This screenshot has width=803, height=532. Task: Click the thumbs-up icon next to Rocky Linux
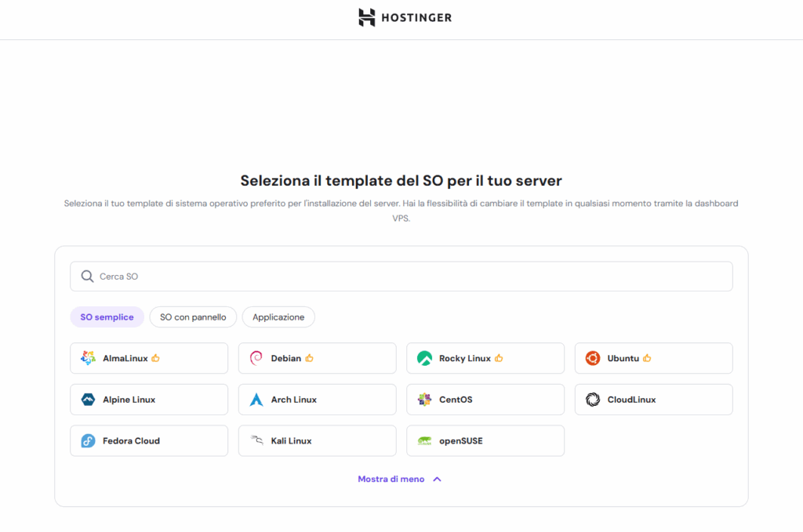coord(499,358)
